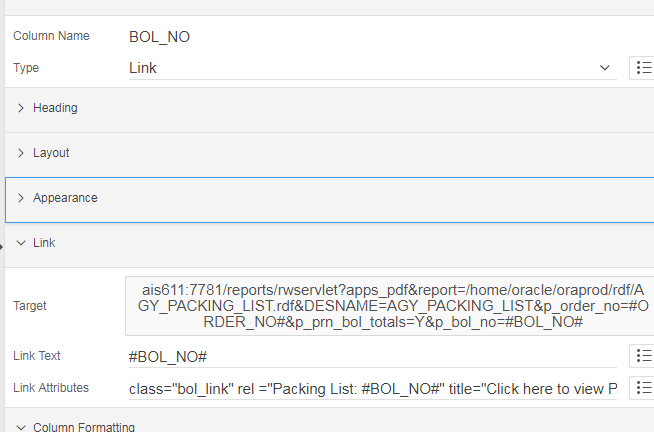Click into the Link Attributes text field
This screenshot has width=654, height=432.
pyautogui.click(x=372, y=388)
